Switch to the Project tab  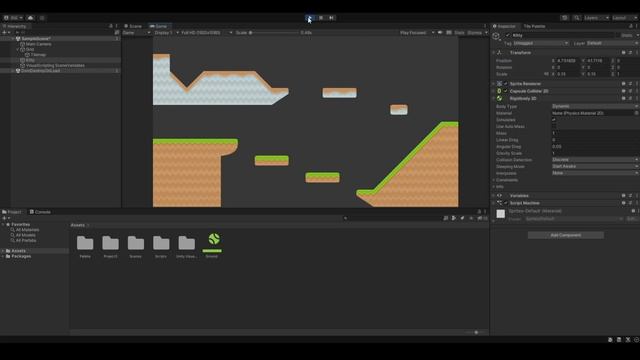click(12, 212)
